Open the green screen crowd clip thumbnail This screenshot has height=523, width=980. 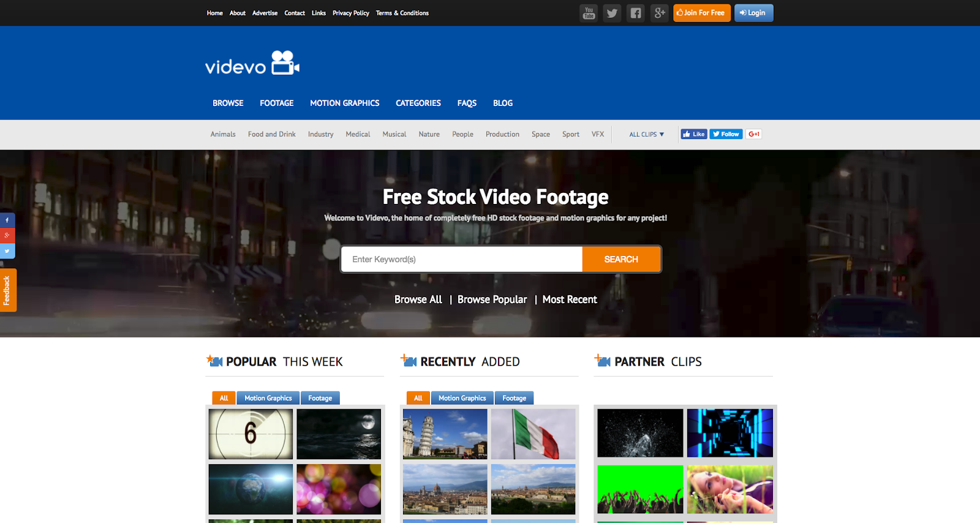click(640, 489)
